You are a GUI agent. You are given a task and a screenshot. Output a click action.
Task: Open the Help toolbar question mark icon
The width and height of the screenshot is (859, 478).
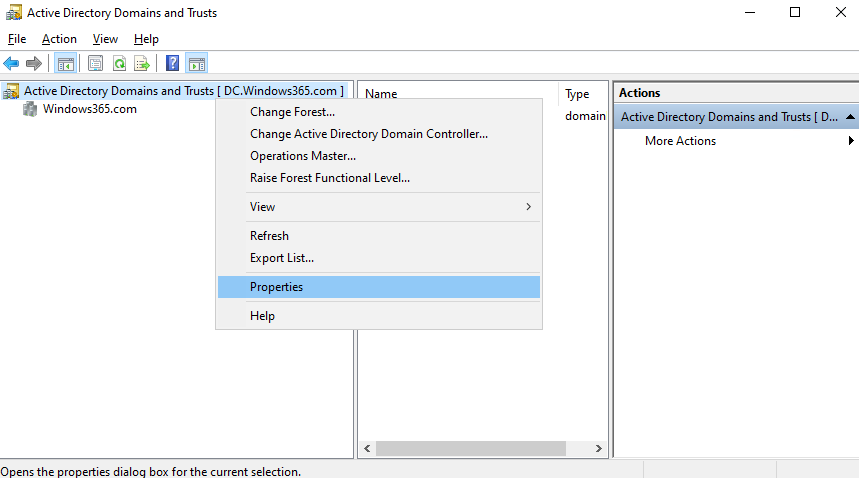tap(173, 64)
